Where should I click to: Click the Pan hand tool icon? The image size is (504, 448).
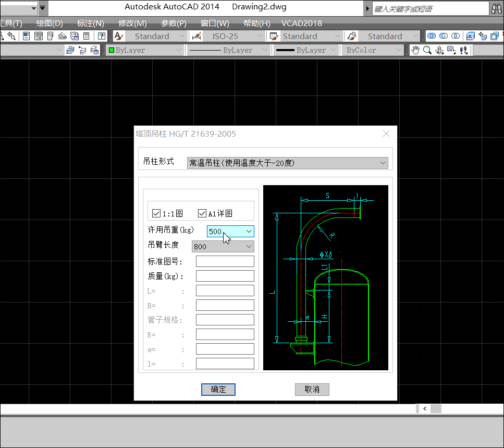(415, 50)
